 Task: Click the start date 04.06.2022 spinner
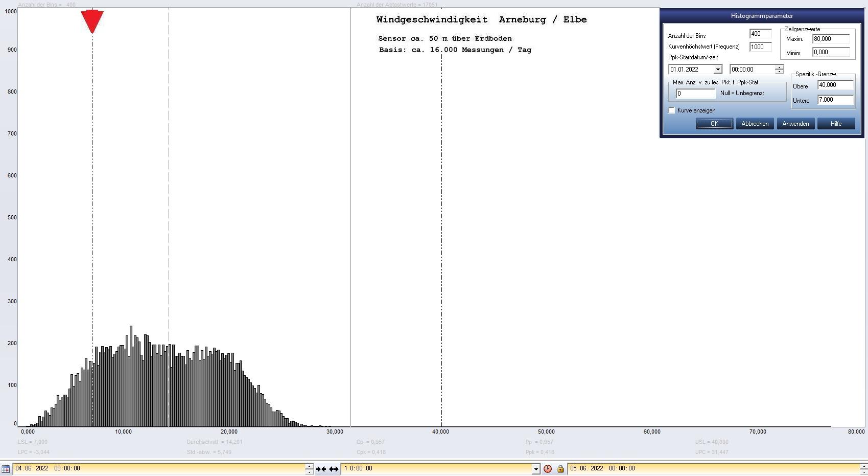309,469
